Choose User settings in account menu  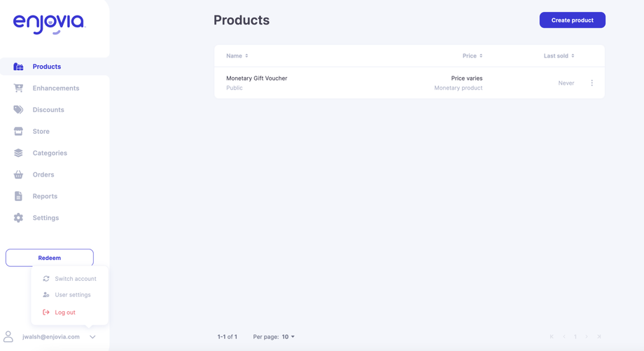[73, 295]
